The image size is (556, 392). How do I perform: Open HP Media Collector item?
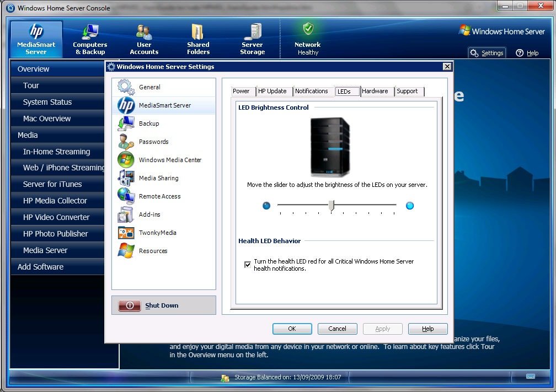pos(57,201)
